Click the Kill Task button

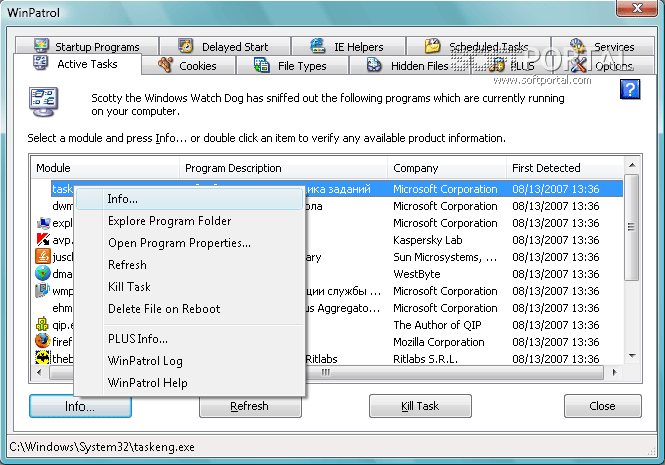(x=420, y=406)
